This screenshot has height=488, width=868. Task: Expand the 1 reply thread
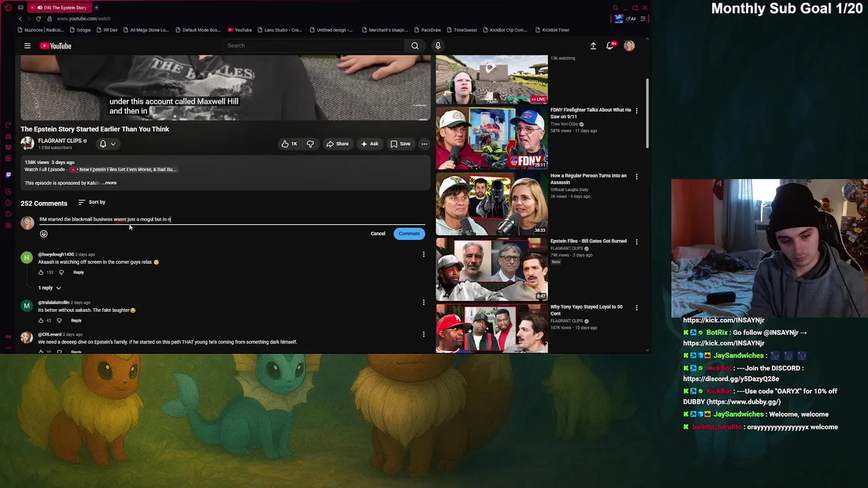[50, 288]
